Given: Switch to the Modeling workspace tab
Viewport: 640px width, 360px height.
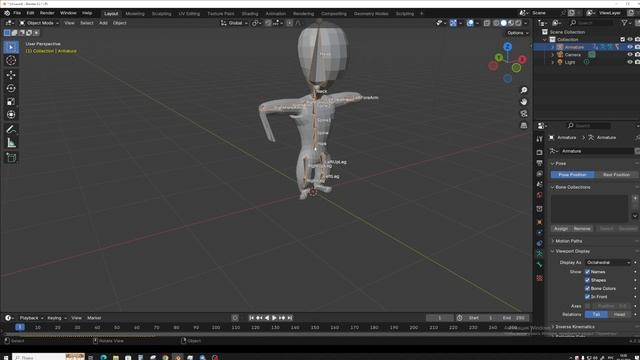Looking at the screenshot, I should tap(135, 13).
